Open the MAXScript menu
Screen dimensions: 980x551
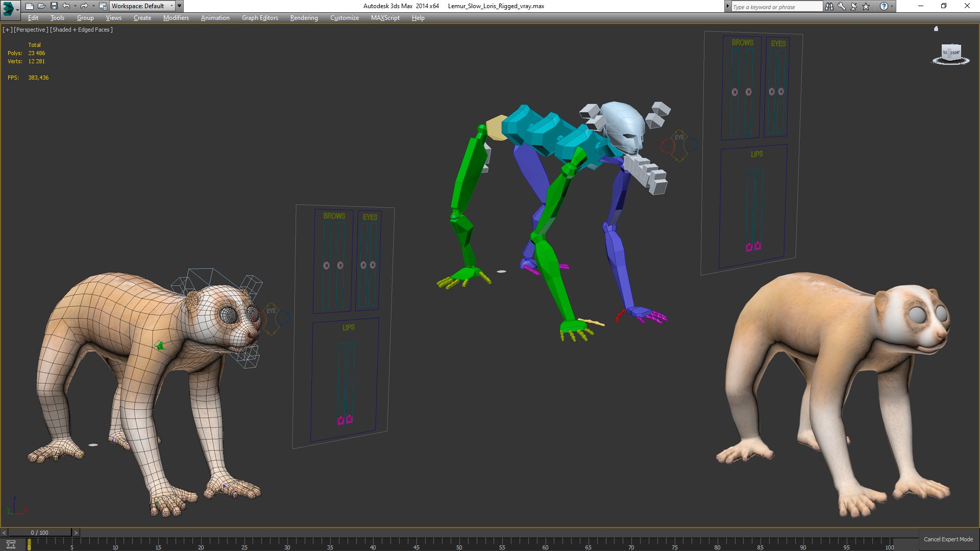click(385, 18)
